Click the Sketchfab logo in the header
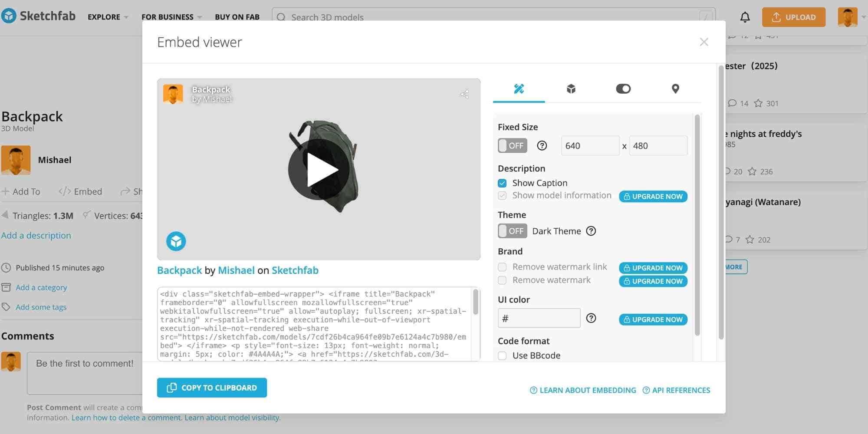Viewport: 868px width, 434px height. [x=38, y=16]
